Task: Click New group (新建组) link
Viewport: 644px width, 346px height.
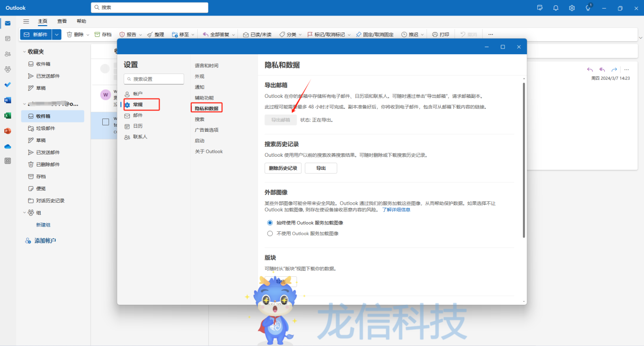Action: pyautogui.click(x=43, y=225)
